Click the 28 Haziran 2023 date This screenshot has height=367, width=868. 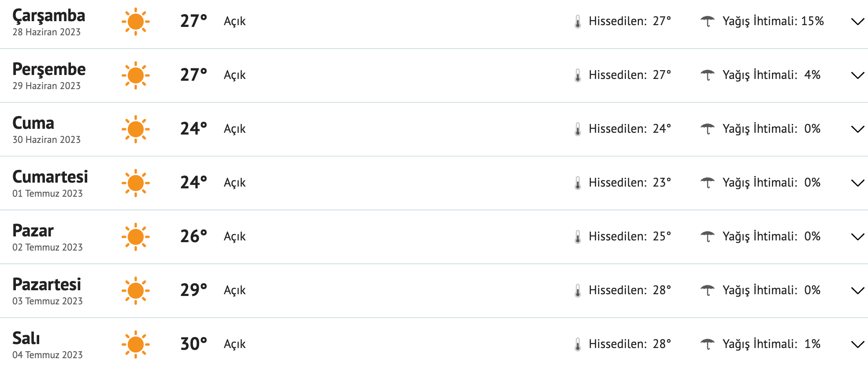46,32
